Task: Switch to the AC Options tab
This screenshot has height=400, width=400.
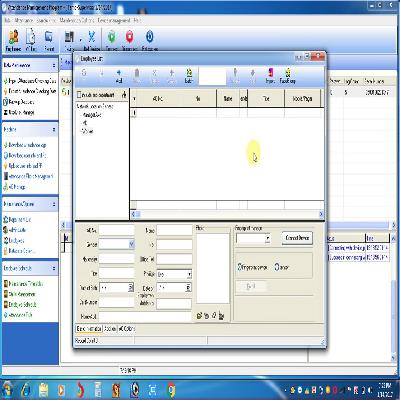Action: (126, 329)
